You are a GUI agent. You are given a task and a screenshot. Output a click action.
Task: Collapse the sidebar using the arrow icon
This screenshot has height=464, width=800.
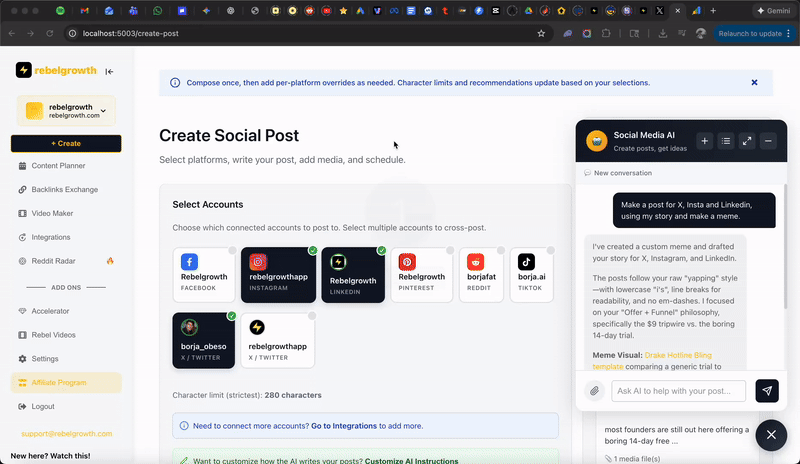click(109, 71)
